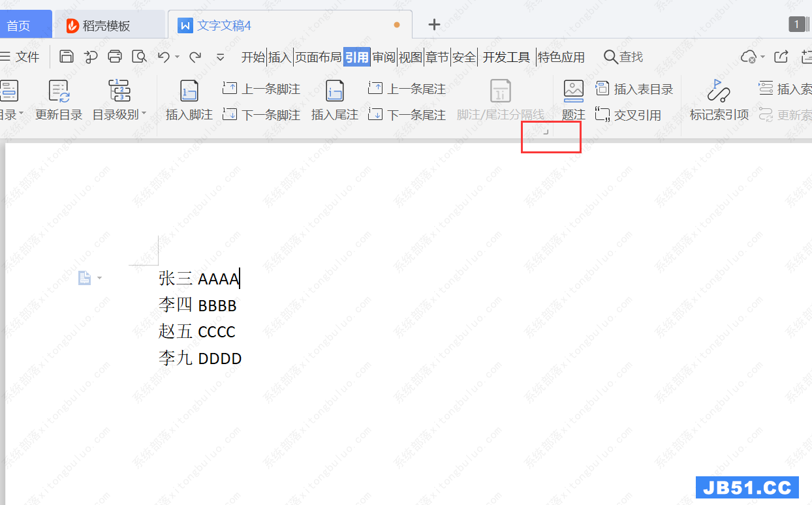
Task: Click 标记索引项 mark index entry
Action: [719, 100]
